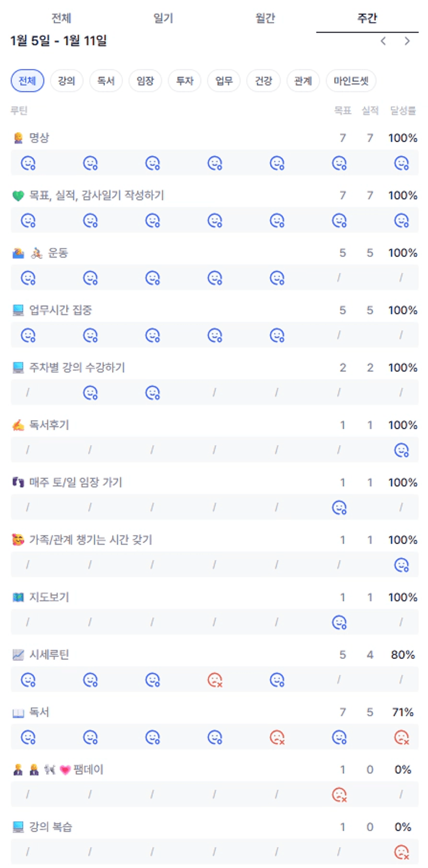
Task: Click the red failed face in 팸데이 row
Action: [339, 795]
